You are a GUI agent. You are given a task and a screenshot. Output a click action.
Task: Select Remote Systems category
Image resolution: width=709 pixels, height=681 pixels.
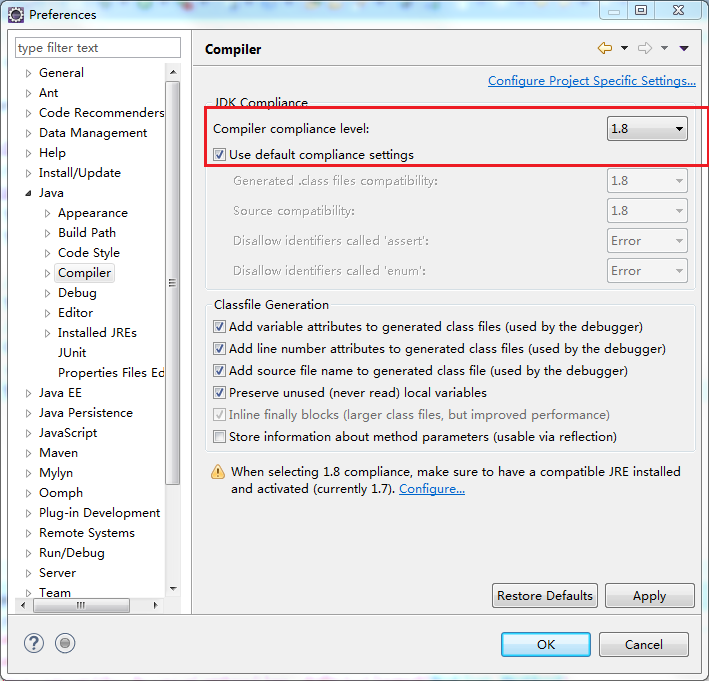tap(87, 533)
